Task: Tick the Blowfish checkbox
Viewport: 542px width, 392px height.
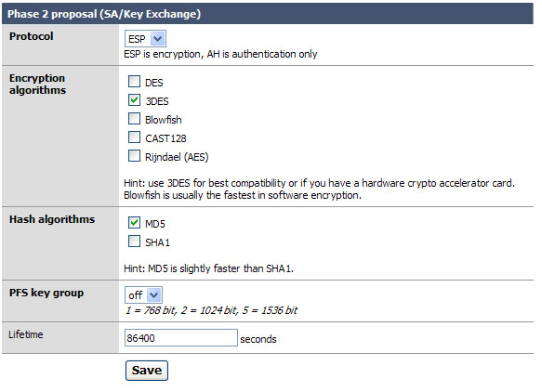Action: tap(134, 119)
